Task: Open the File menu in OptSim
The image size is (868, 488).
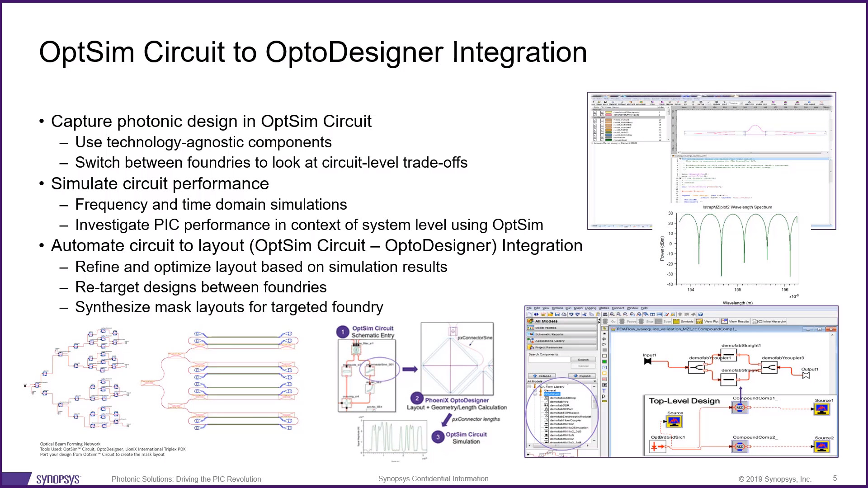Action: [529, 308]
